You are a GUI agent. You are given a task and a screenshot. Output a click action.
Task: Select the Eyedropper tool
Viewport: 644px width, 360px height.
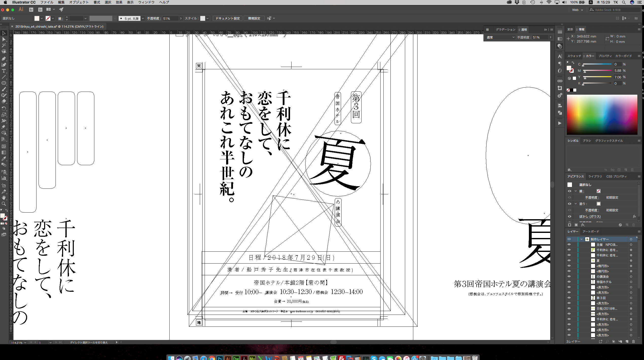tap(4, 159)
